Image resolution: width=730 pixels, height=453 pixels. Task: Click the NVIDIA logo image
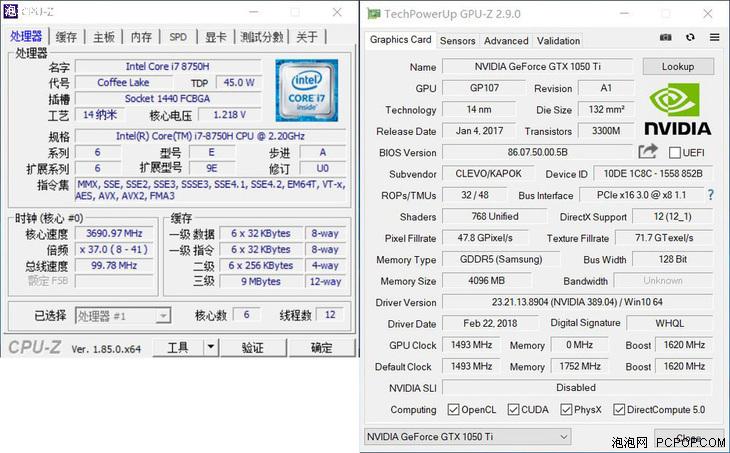coord(677,109)
